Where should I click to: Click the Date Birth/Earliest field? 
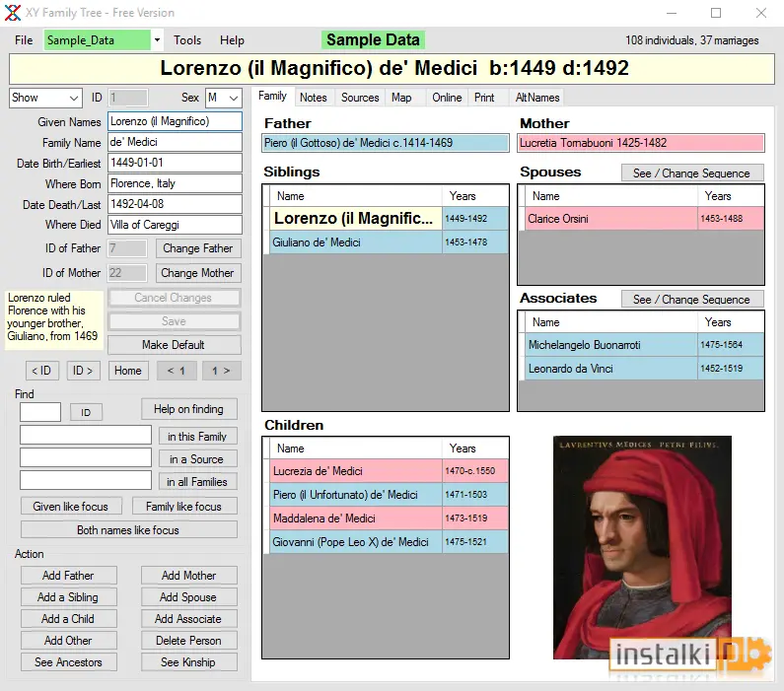pos(175,163)
